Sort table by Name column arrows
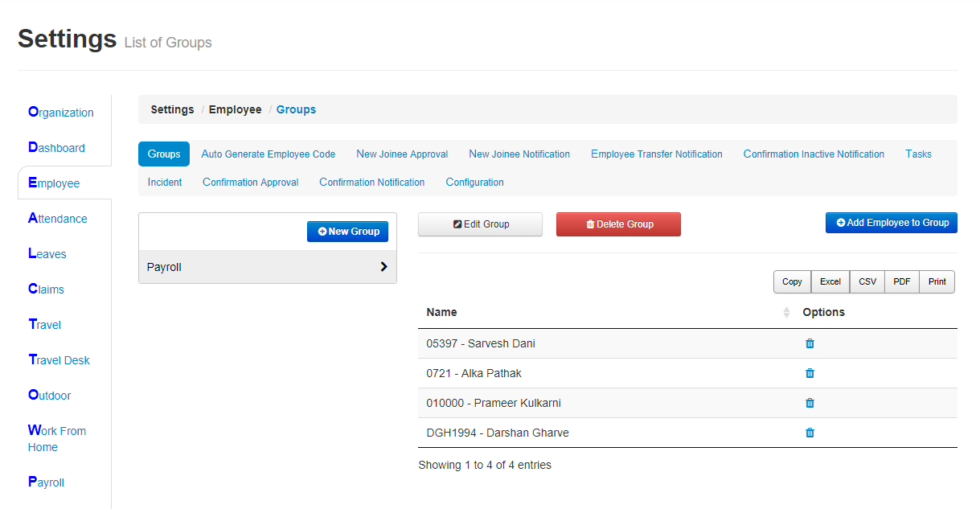 click(786, 312)
